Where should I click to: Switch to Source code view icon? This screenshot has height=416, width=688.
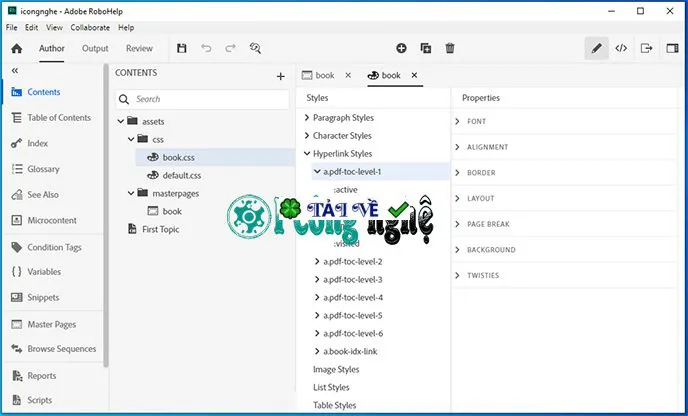pyautogui.click(x=621, y=48)
